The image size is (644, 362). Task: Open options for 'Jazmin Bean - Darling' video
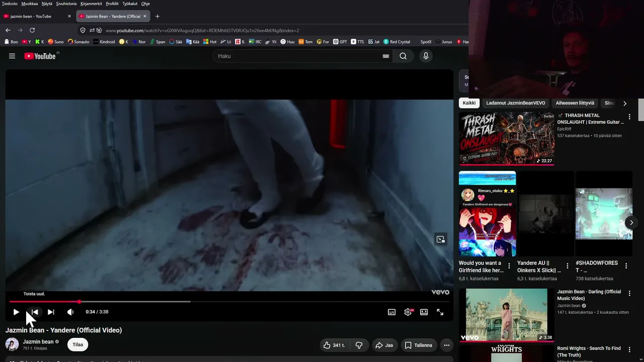pos(629,293)
